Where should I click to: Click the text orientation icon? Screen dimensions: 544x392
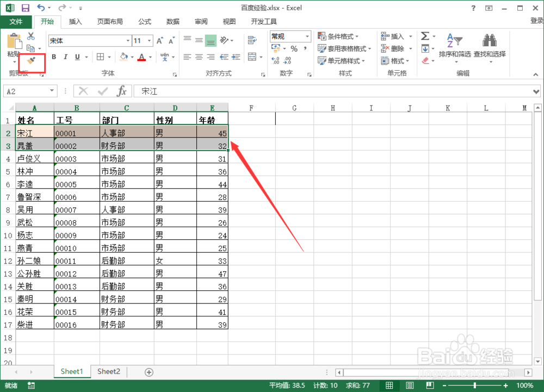224,41
